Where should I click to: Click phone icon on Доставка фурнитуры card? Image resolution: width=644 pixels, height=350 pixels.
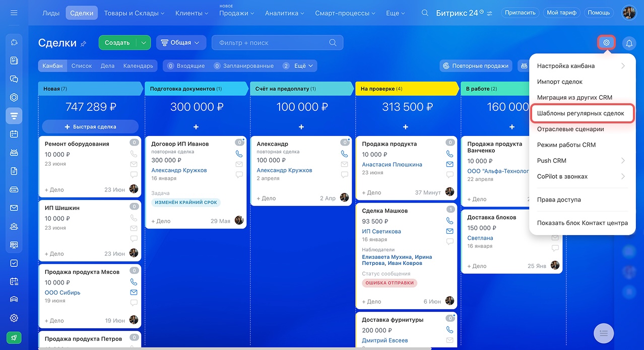(449, 330)
